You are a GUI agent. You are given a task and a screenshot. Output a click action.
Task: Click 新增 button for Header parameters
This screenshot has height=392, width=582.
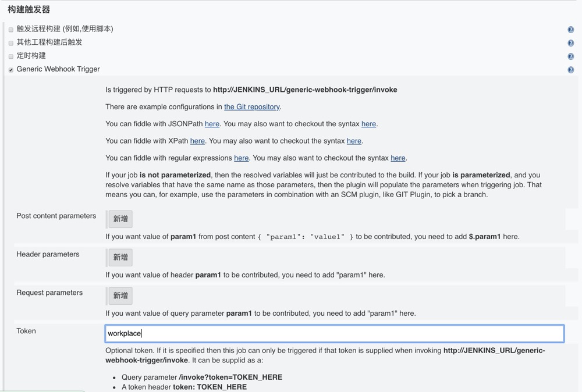(x=120, y=257)
